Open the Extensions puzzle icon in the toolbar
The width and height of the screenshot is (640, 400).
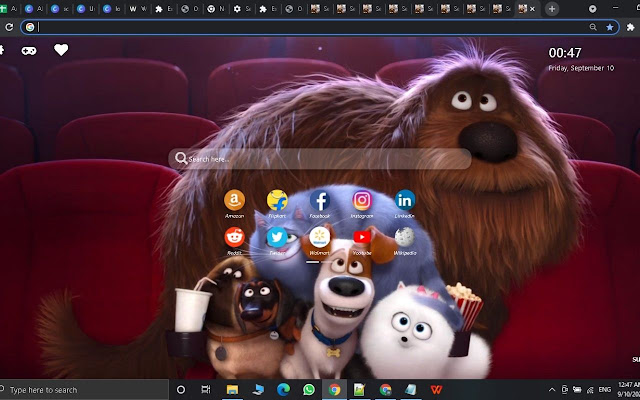coord(631,27)
